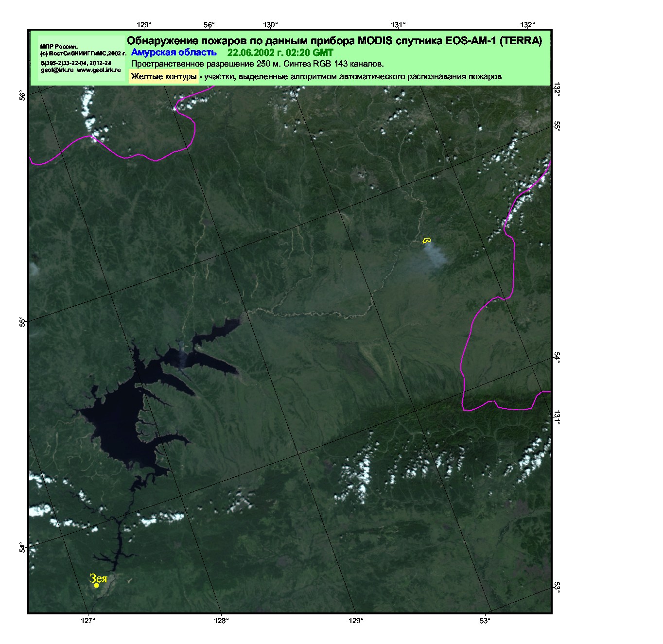Viewport: 663px width, 644px height.
Task: Click the Пространственное разрешение 250 м line
Action: point(258,64)
